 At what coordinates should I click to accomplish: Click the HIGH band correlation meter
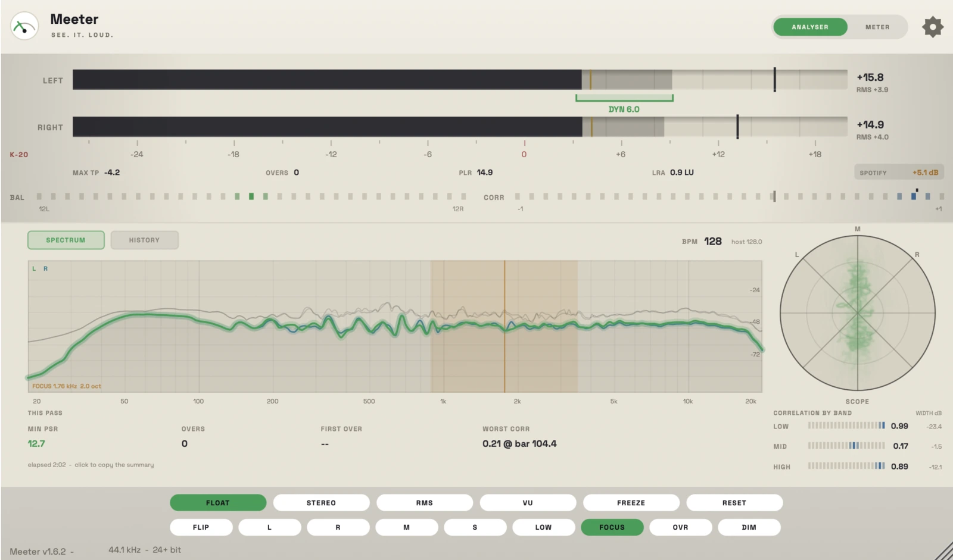coord(846,466)
